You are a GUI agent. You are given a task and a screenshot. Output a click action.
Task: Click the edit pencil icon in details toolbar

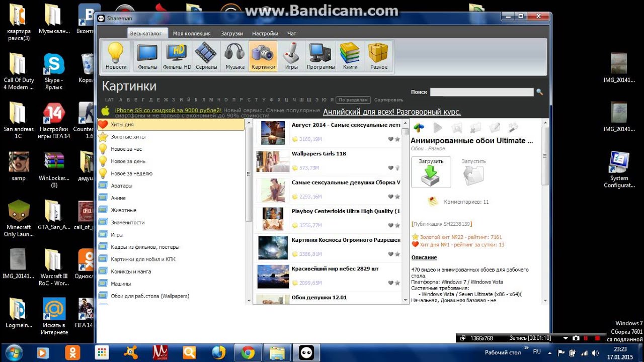click(495, 128)
